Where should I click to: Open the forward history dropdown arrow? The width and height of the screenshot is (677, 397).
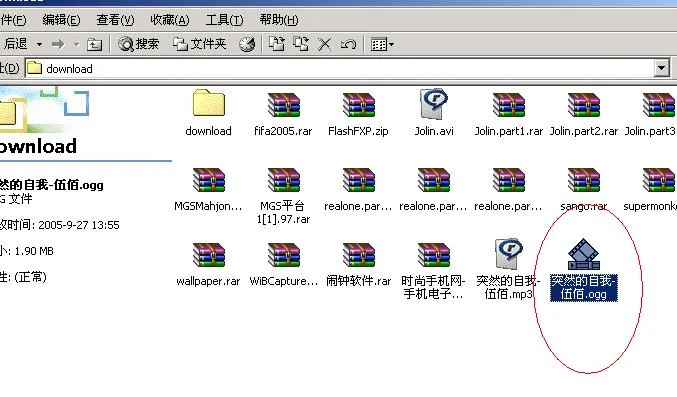click(76, 44)
